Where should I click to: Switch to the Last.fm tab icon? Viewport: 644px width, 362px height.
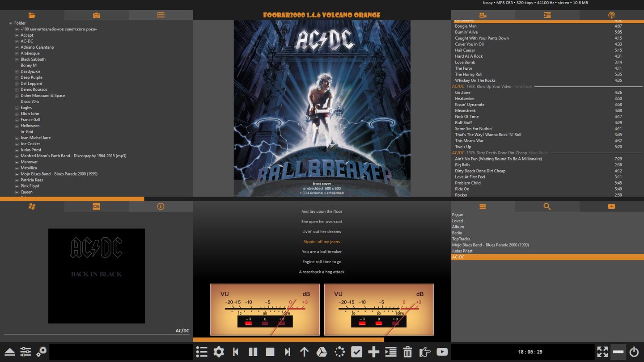click(x=97, y=206)
